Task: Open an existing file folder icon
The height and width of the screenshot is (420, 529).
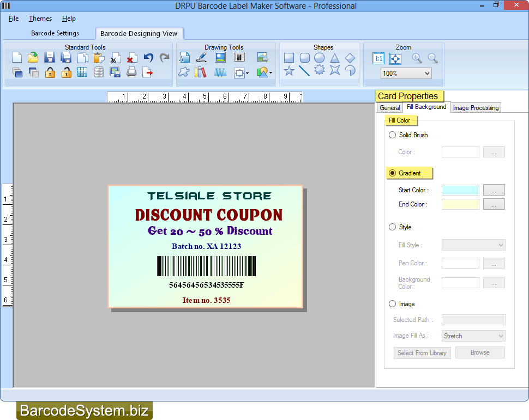Action: [33, 58]
